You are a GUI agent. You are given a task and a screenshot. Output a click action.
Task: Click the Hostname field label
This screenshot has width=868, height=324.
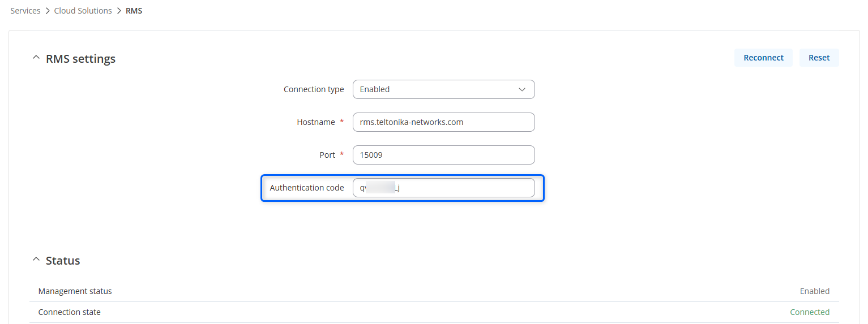point(316,122)
